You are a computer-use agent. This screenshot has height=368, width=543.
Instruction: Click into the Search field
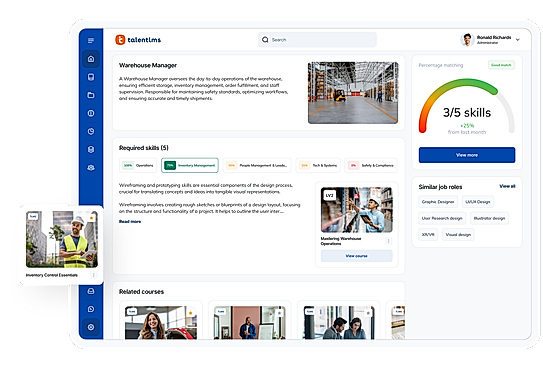point(317,40)
